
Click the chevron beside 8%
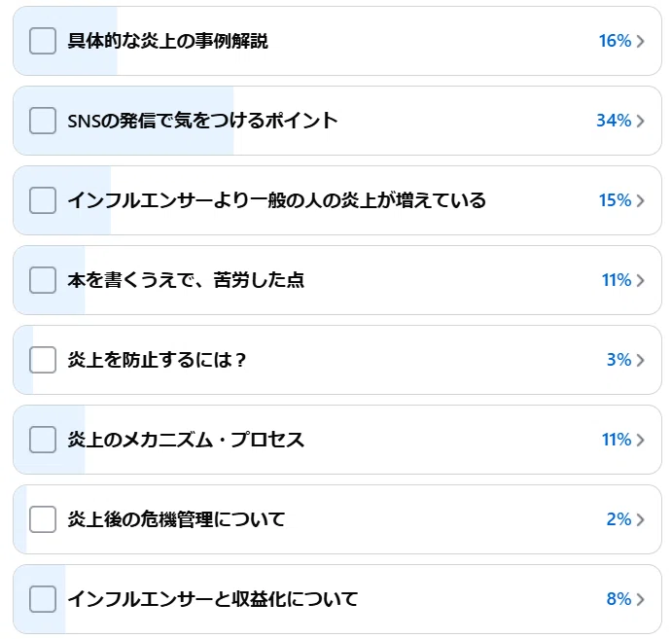[640, 599]
